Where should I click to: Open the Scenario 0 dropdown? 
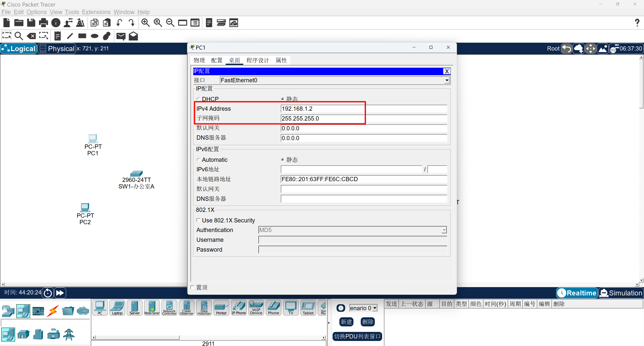(375, 308)
